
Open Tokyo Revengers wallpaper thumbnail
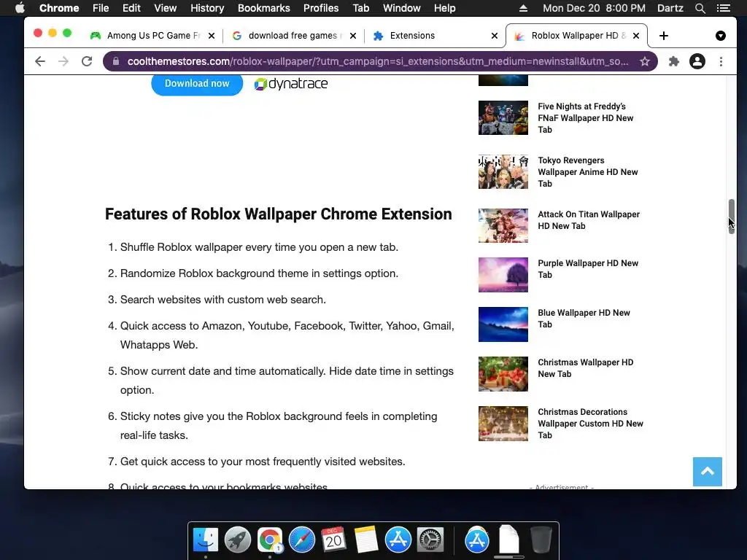[x=503, y=171]
